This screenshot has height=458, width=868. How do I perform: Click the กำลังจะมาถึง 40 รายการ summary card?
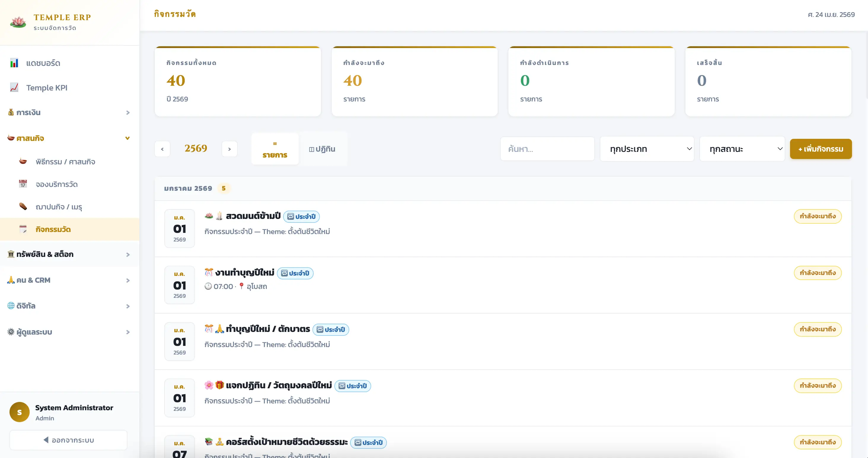[x=414, y=81]
